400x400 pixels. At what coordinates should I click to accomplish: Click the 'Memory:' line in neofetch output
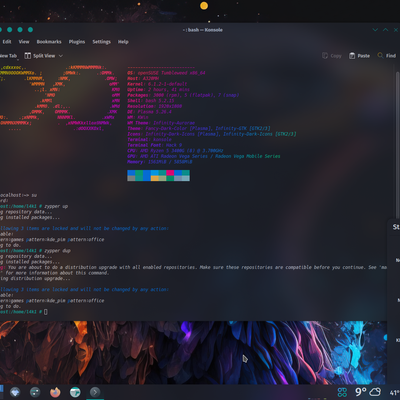pos(160,162)
